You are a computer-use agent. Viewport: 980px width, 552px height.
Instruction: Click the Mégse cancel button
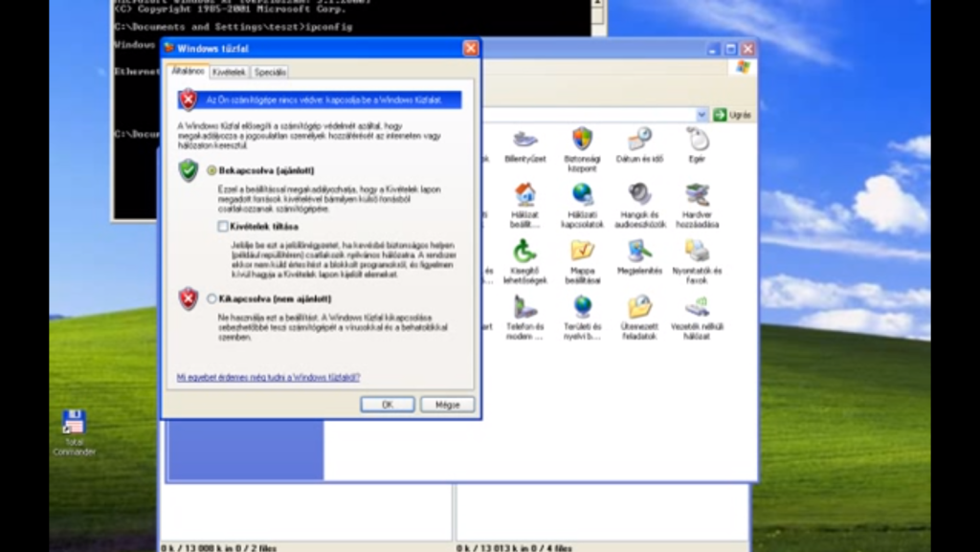click(447, 405)
